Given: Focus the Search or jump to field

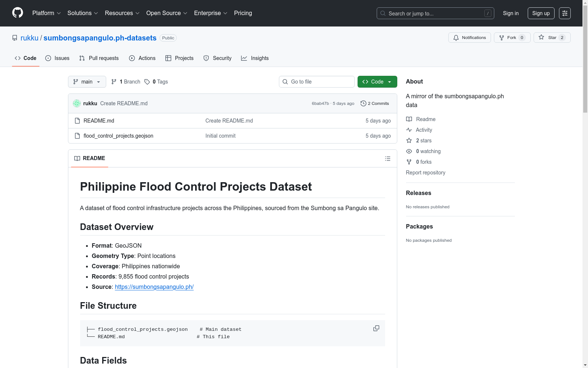Looking at the screenshot, I should point(435,13).
